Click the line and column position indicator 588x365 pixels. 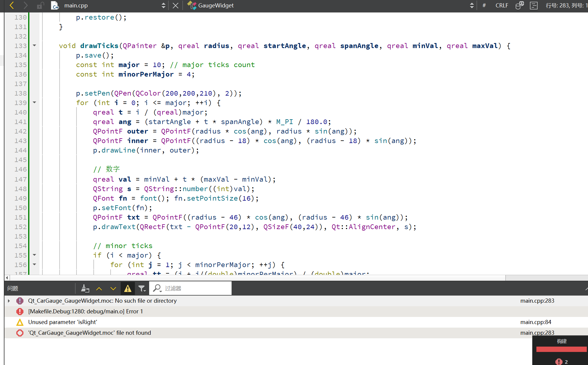[566, 5]
